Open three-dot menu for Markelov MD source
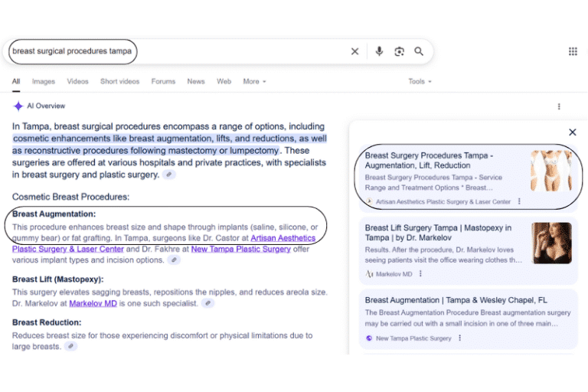This screenshot has width=588, height=392. point(420,274)
